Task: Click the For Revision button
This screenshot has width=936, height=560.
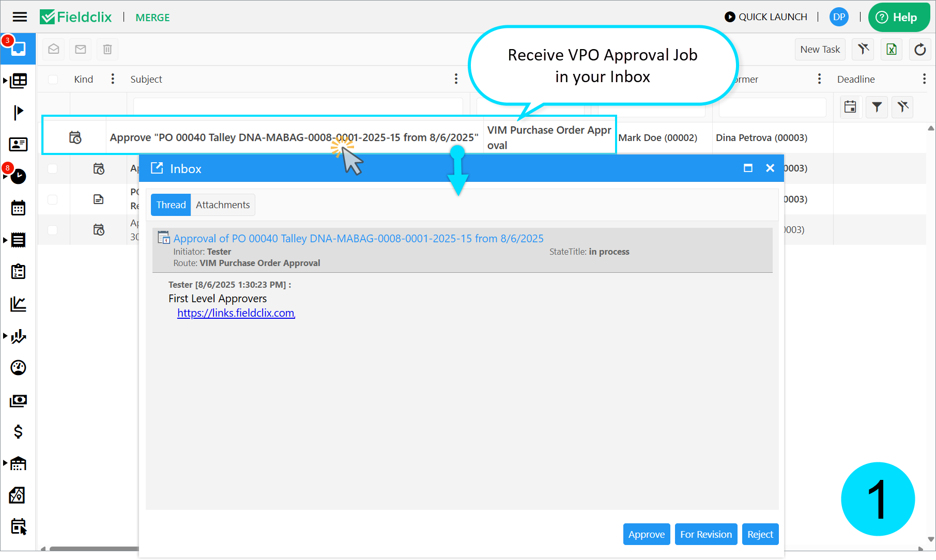Action: (x=706, y=534)
